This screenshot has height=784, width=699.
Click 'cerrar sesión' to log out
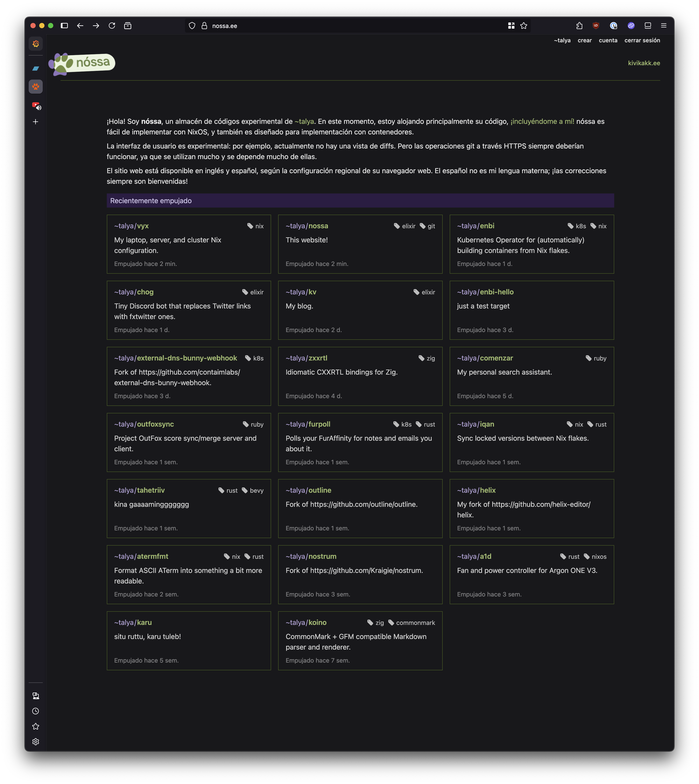click(642, 40)
